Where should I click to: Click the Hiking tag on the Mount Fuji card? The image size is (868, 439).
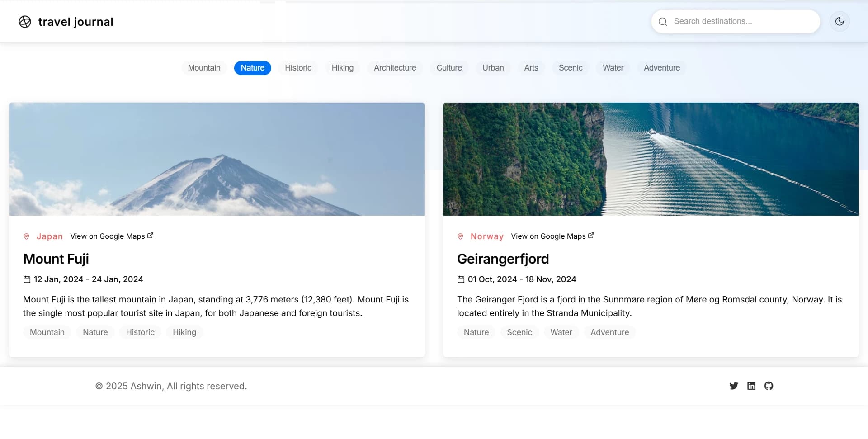click(184, 332)
